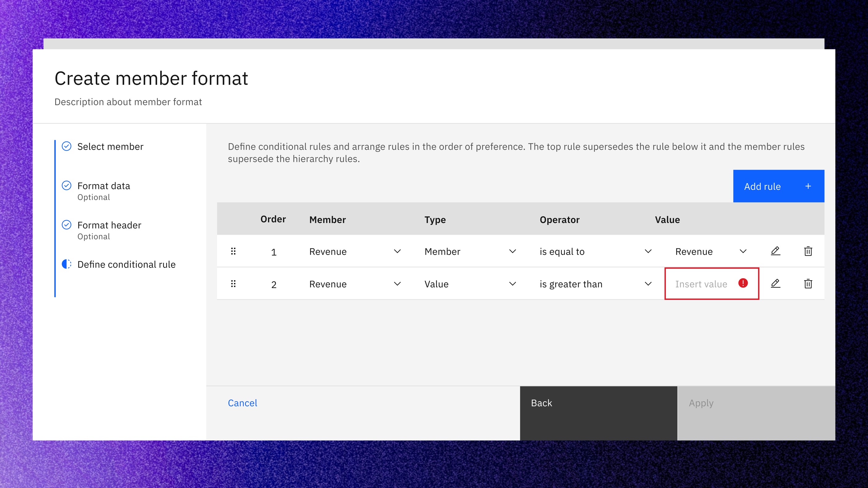
Task: Click the red error icon in the value field
Action: 743,283
